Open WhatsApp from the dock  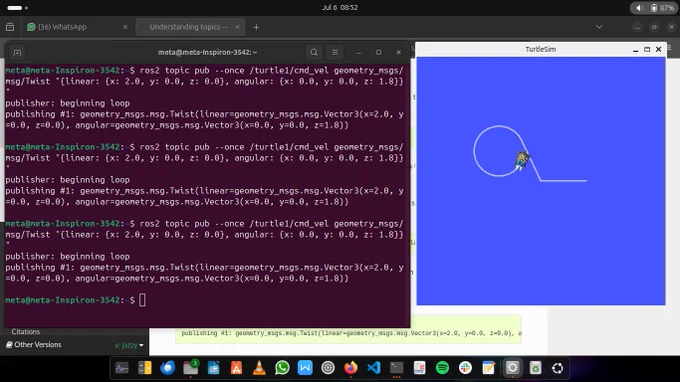click(282, 368)
